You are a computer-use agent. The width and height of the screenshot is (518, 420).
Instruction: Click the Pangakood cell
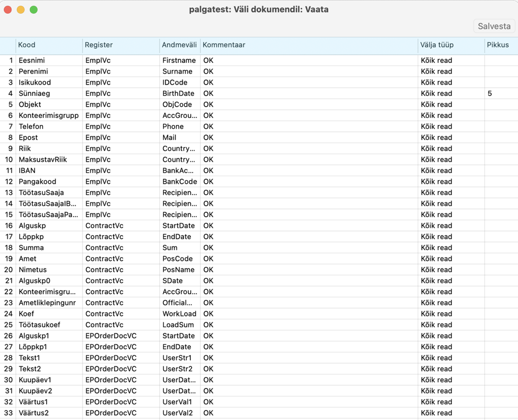point(49,182)
